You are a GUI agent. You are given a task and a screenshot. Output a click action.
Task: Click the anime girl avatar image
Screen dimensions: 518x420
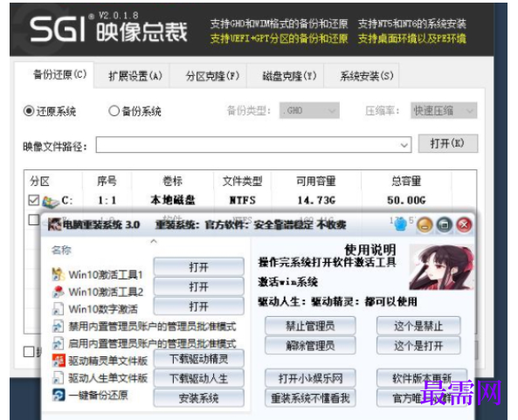(441, 267)
